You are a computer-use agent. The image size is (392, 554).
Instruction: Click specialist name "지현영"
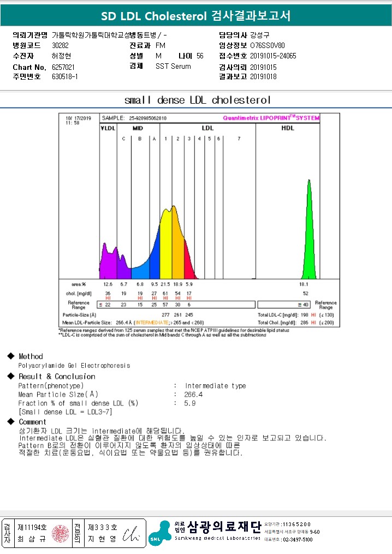102,539
